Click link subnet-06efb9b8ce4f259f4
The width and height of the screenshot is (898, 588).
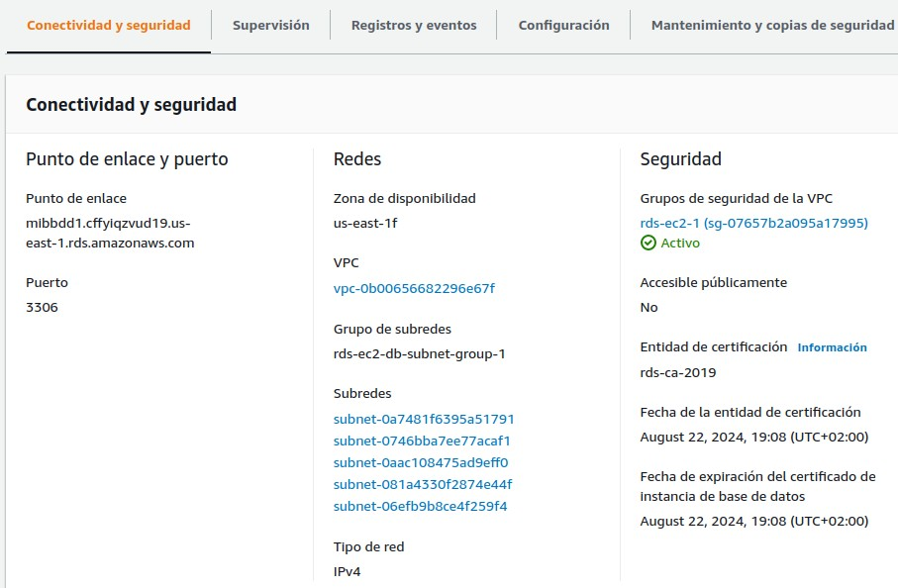click(421, 506)
